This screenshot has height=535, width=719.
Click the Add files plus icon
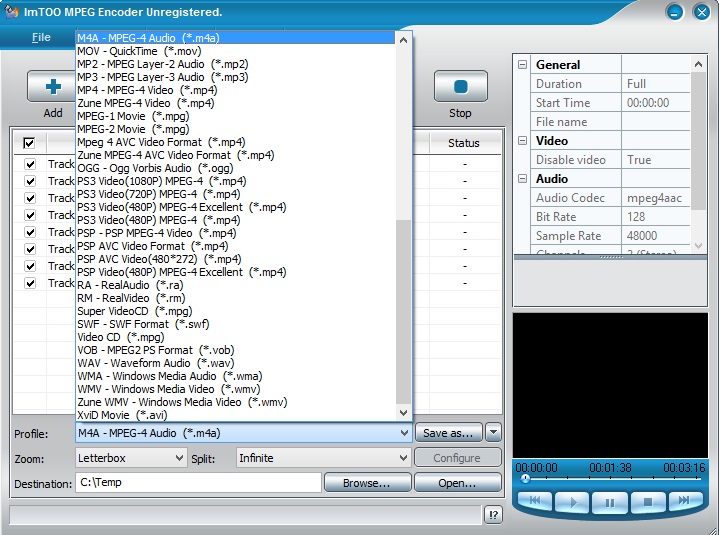53,86
